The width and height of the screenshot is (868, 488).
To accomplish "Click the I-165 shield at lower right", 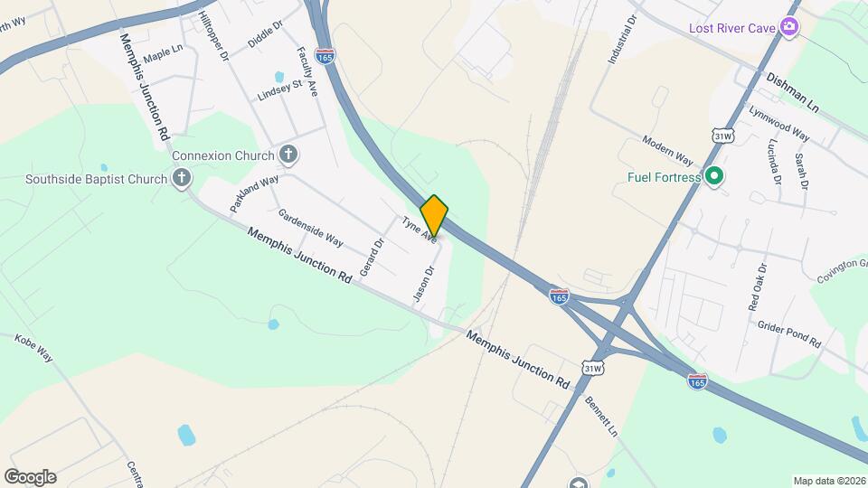I will 697,381.
